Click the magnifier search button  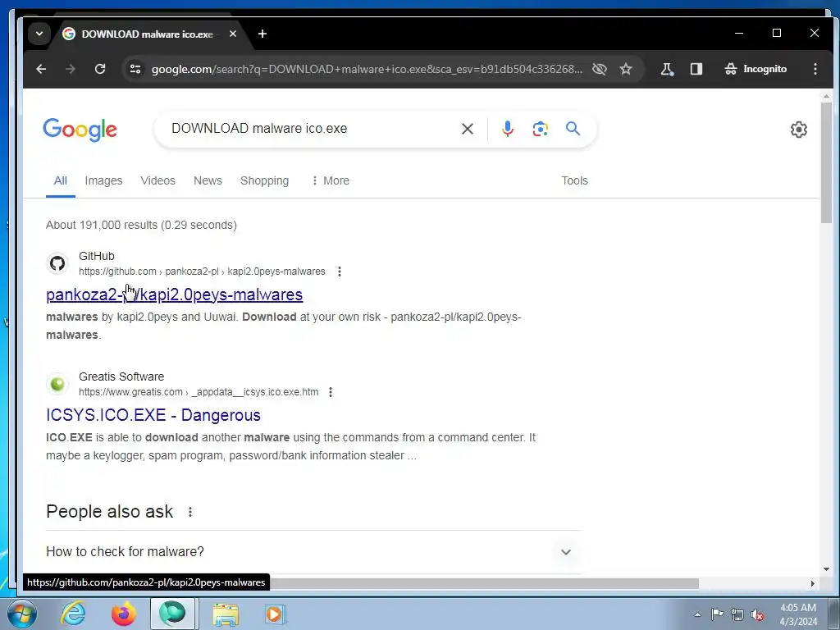(573, 129)
